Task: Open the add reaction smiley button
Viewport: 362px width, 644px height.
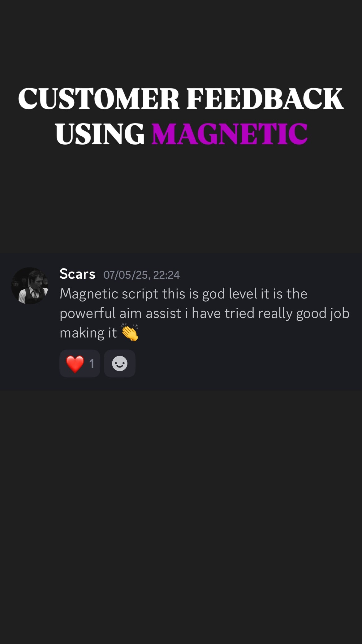Action: pos(120,363)
